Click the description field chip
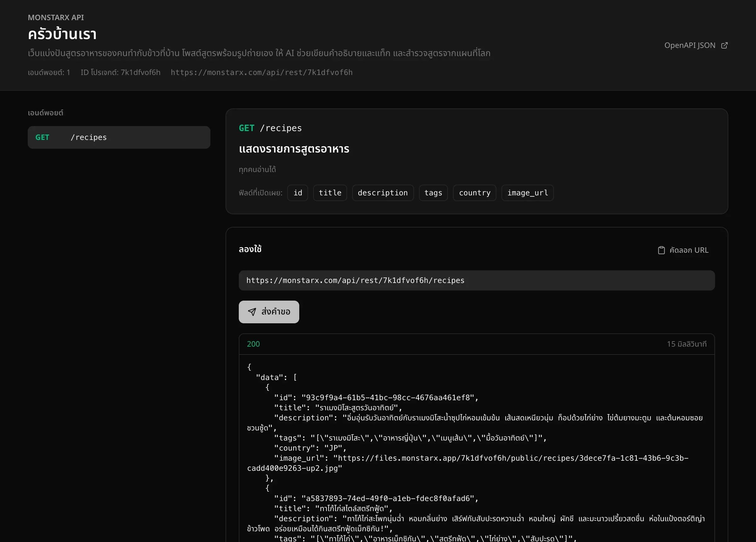This screenshot has height=542, width=756. click(x=383, y=193)
